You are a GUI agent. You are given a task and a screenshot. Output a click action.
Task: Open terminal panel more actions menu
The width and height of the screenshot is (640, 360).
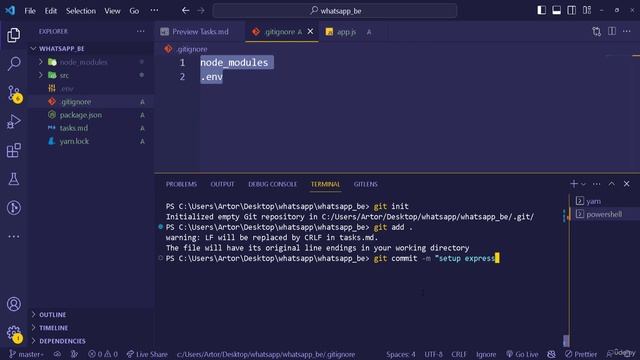pyautogui.click(x=597, y=184)
